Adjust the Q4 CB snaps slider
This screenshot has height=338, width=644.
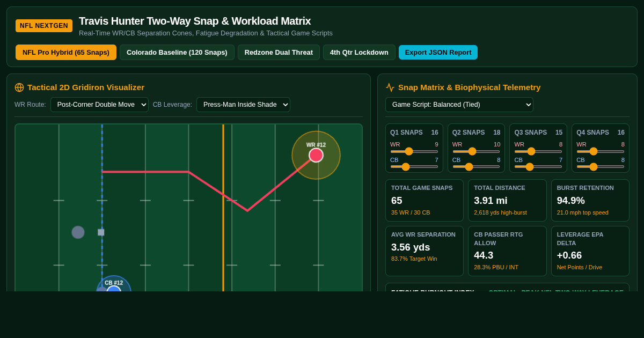[601, 167]
